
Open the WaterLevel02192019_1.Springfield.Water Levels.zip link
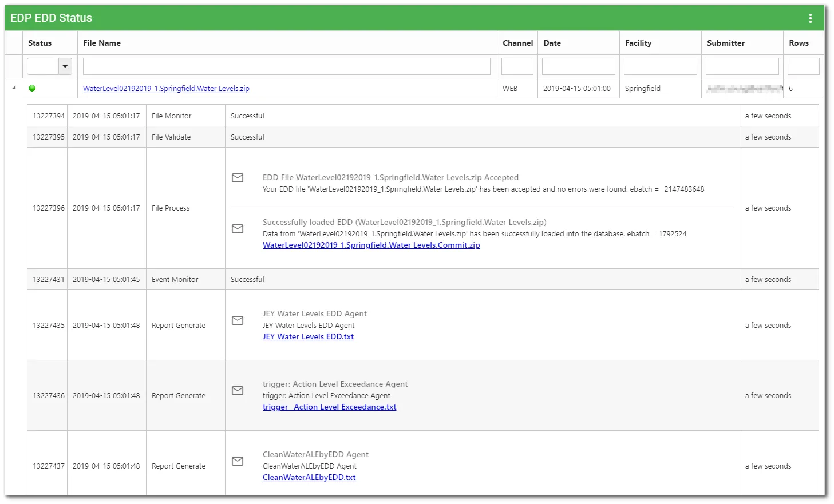click(166, 88)
